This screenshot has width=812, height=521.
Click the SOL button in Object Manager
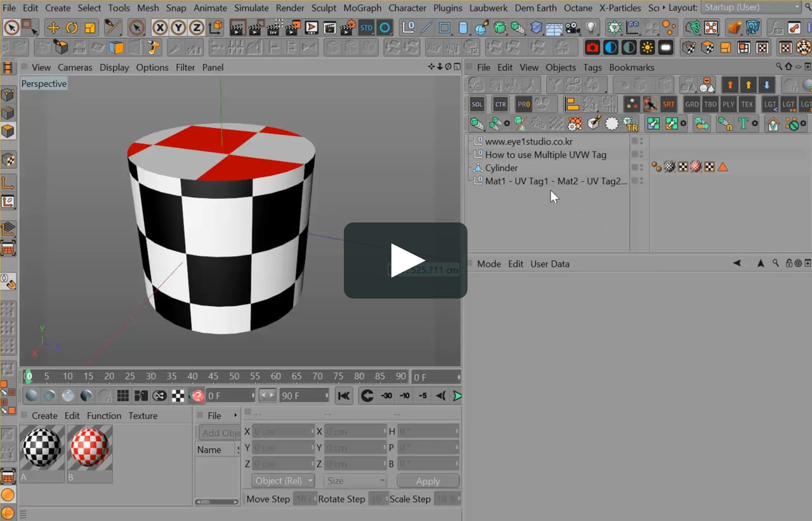click(x=477, y=105)
